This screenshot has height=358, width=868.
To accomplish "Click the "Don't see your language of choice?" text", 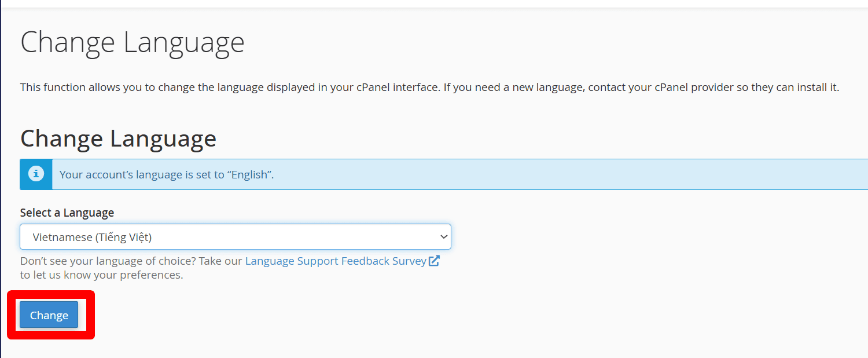I will tap(108, 261).
